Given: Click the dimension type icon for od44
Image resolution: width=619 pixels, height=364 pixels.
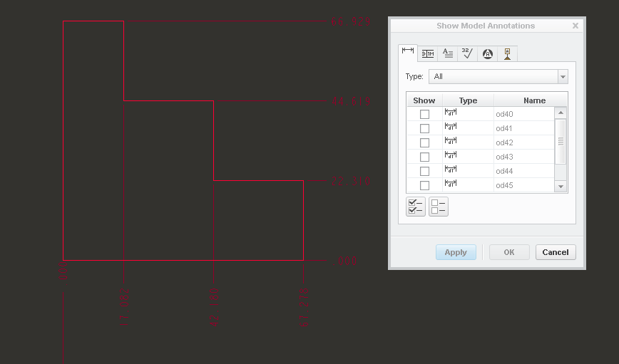Looking at the screenshot, I should pos(451,170).
